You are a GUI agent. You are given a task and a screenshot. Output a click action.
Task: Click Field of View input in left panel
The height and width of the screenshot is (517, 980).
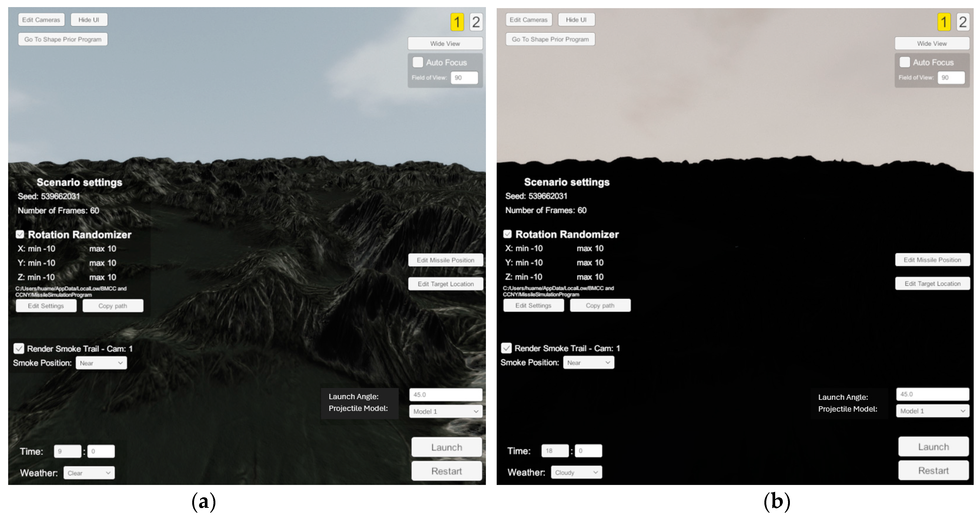click(x=464, y=77)
